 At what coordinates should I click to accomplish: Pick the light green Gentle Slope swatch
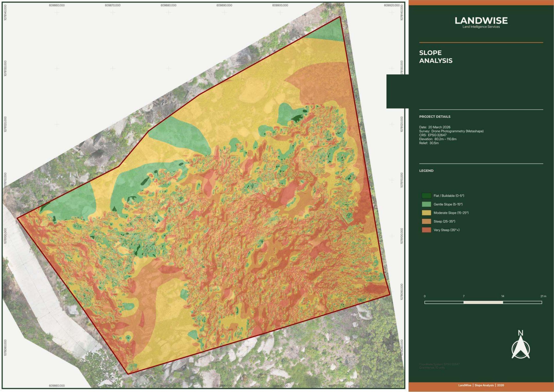pyautogui.click(x=426, y=204)
